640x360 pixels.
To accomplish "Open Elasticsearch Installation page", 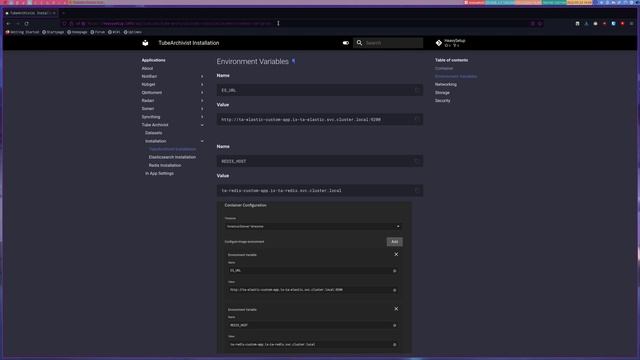I will coord(172,157).
